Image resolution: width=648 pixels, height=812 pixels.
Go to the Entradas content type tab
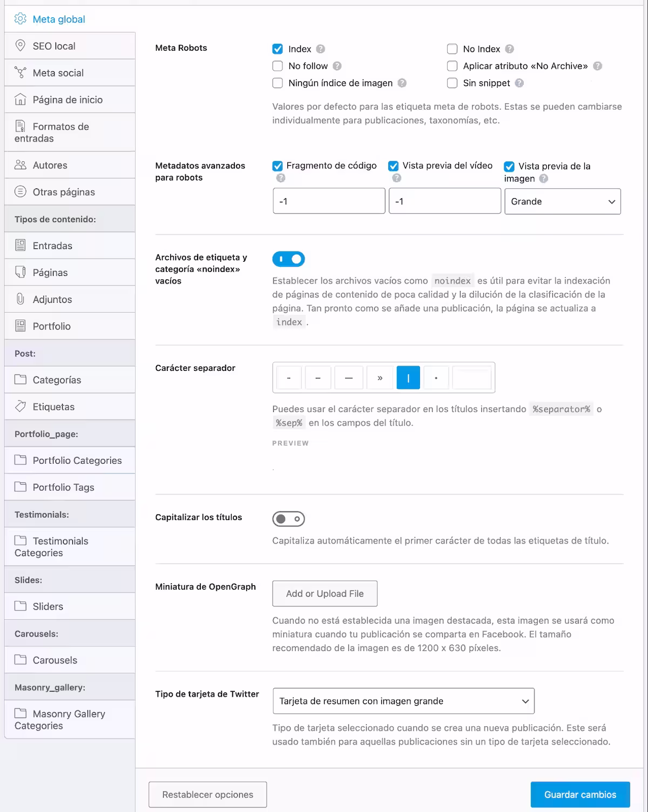click(70, 246)
